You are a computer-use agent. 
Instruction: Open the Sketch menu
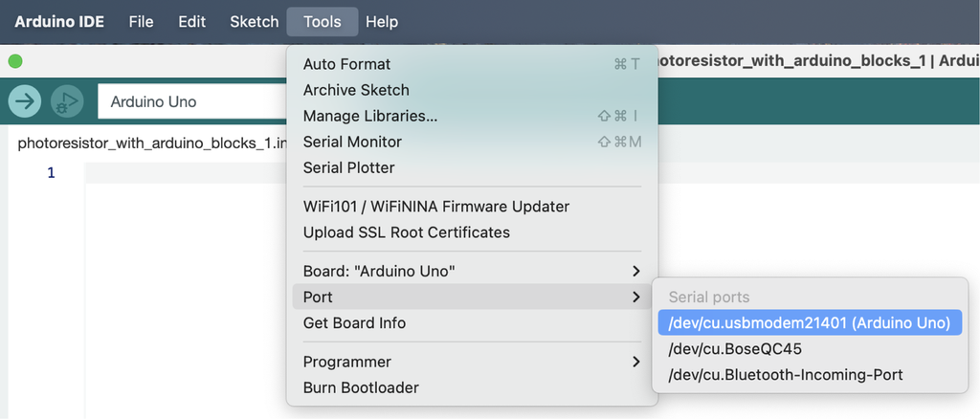coord(255,21)
